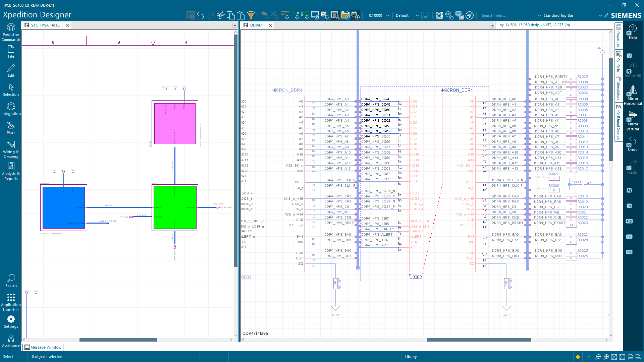Open the Simulators side tab
The image size is (644, 362).
(619, 88)
